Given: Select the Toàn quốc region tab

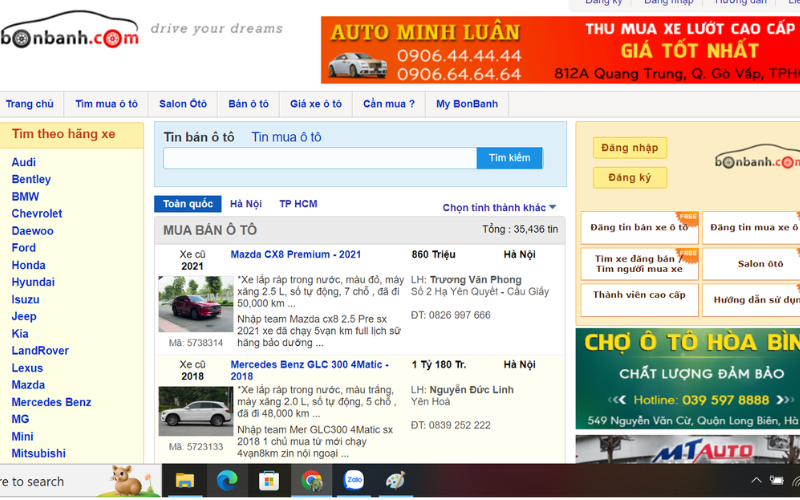Looking at the screenshot, I should 188,204.
